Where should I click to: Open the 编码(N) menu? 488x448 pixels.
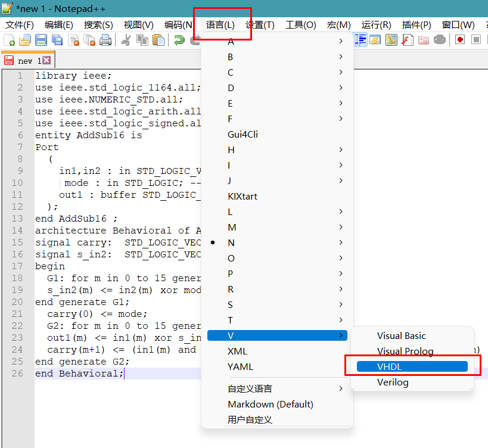point(178,25)
